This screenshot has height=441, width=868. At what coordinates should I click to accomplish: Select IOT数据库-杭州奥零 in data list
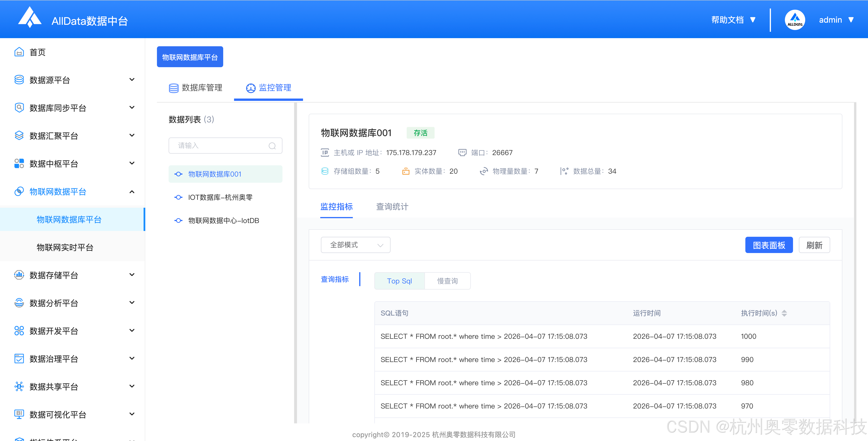click(x=220, y=198)
